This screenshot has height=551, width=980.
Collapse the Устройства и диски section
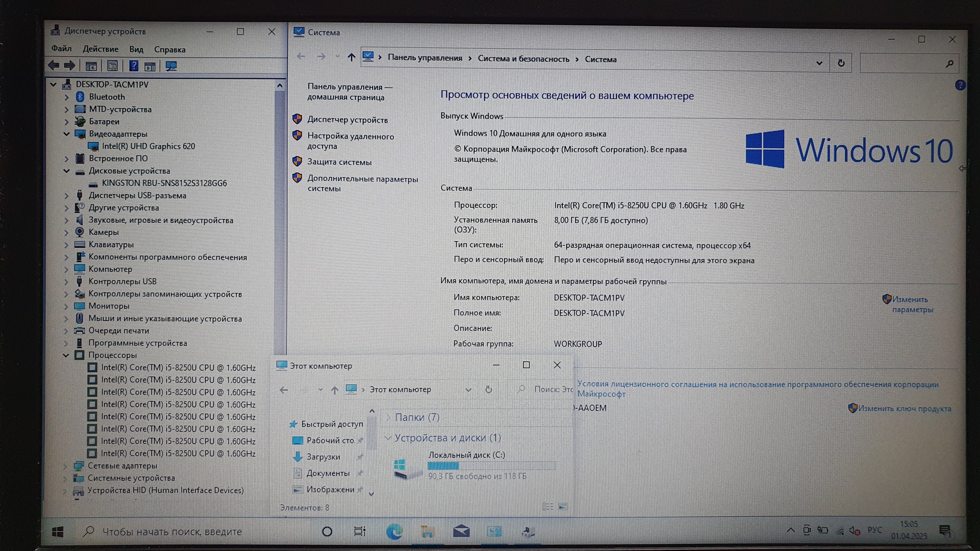tap(388, 438)
